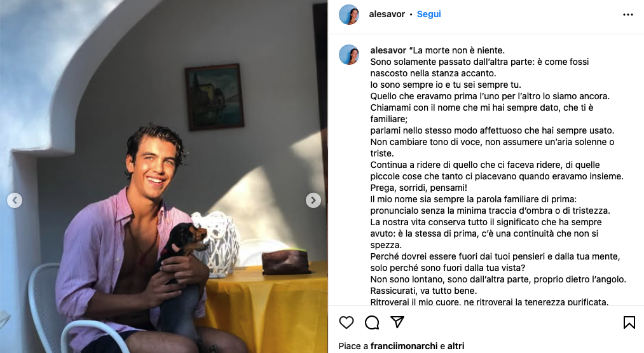Click Segui to follow alesavor
Image resolution: width=644 pixels, height=353 pixels.
coord(428,14)
